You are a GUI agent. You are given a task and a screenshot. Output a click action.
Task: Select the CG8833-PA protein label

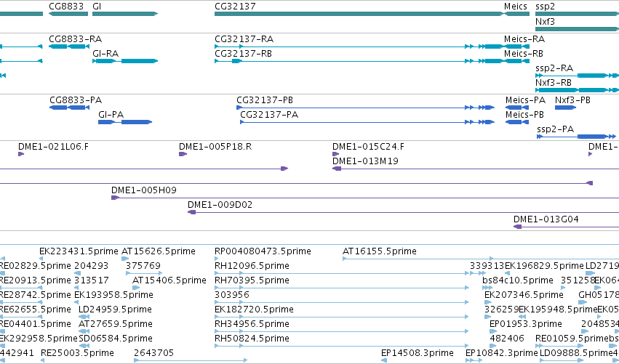coord(76,100)
